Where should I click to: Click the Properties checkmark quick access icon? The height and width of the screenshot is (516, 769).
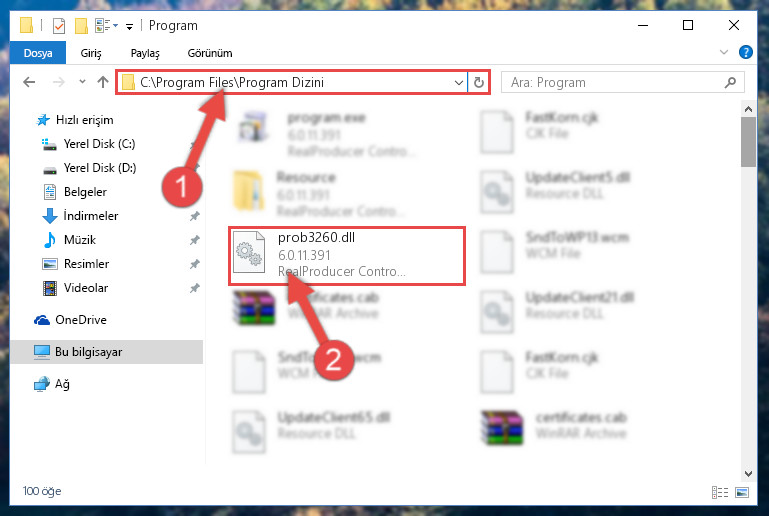(x=59, y=26)
